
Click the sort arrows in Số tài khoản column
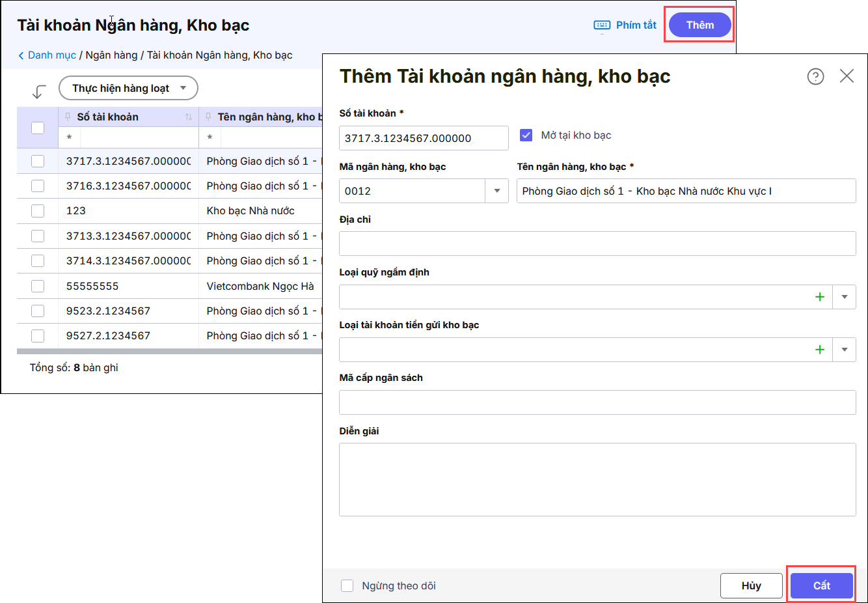pos(189,117)
